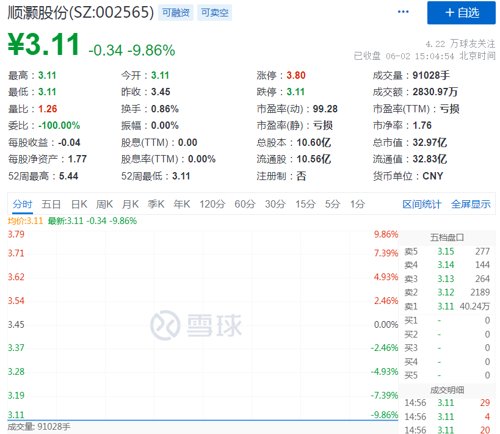Image resolution: width=500 pixels, height=434 pixels.
Task: Click the 卖1 3.11 order row
Action: point(447,306)
